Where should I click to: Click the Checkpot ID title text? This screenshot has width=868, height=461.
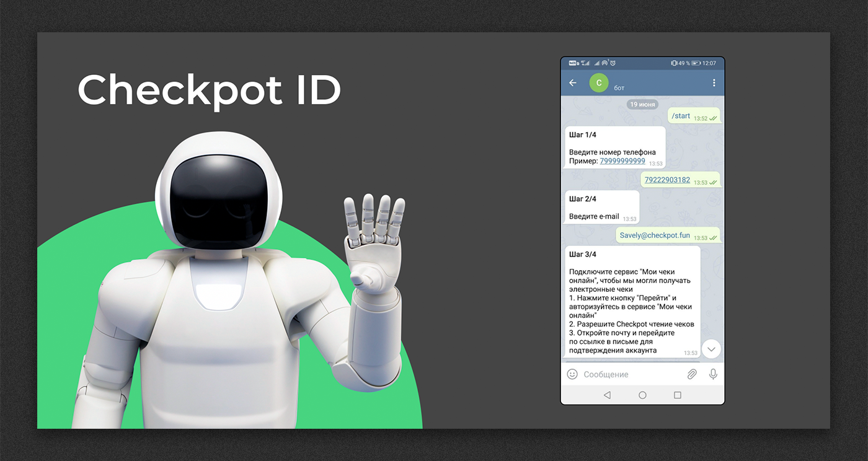click(x=209, y=90)
